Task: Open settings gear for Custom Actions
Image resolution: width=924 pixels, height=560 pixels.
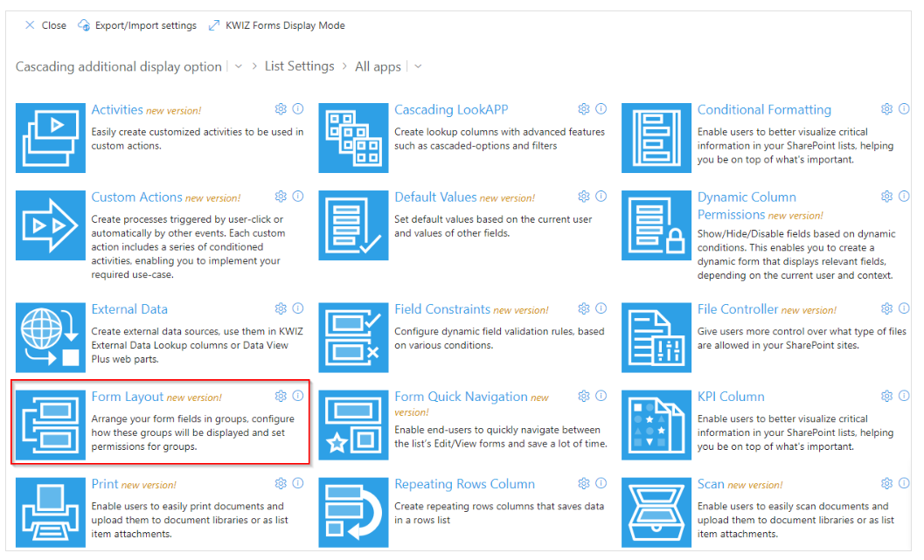Action: (x=281, y=196)
